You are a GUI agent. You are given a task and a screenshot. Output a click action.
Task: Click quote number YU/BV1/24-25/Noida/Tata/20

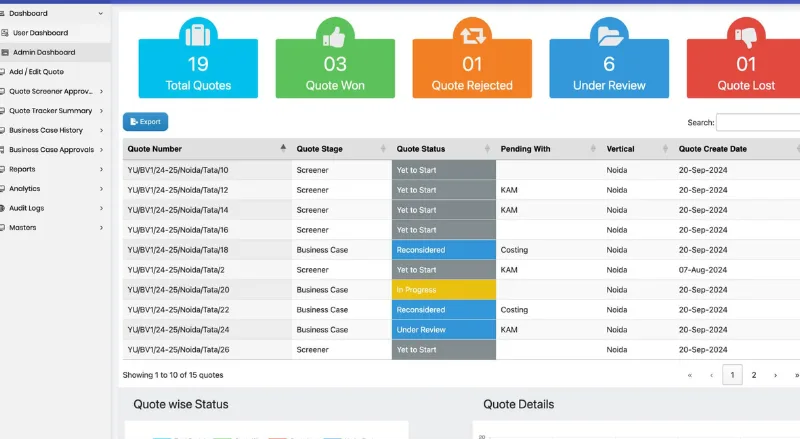[178, 289]
